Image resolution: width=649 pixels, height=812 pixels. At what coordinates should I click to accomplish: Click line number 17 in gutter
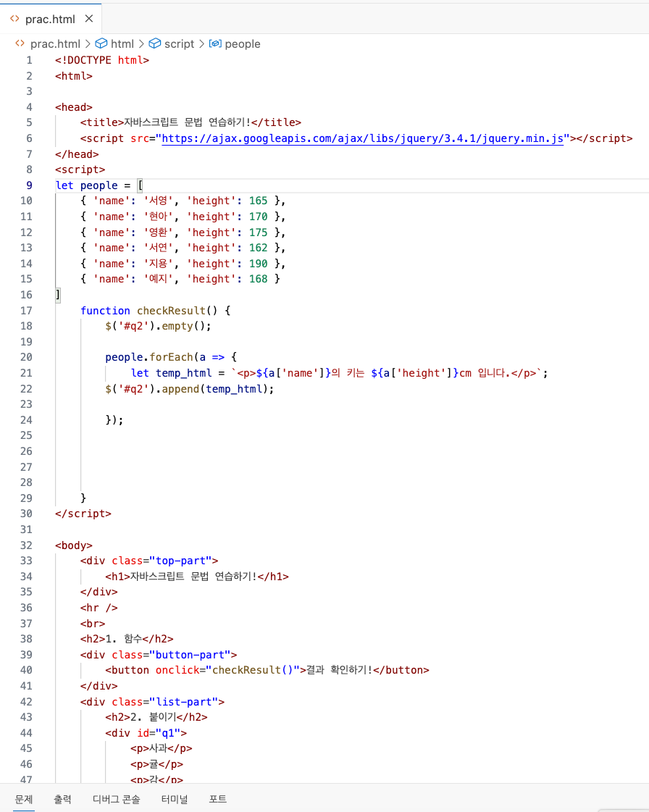[x=26, y=311]
